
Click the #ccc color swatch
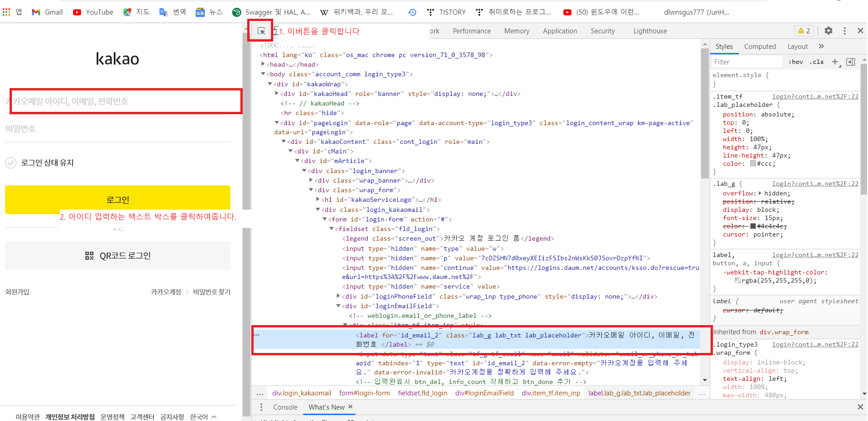(753, 163)
